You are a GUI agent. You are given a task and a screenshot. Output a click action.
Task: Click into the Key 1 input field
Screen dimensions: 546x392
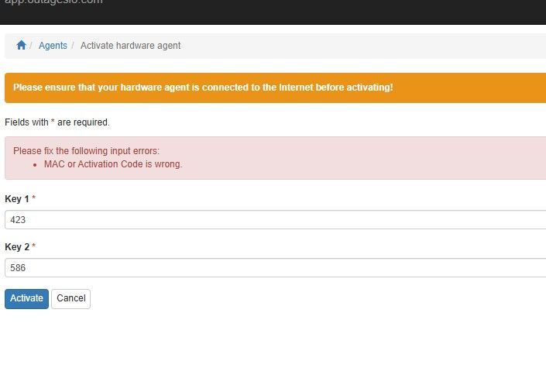pos(276,219)
